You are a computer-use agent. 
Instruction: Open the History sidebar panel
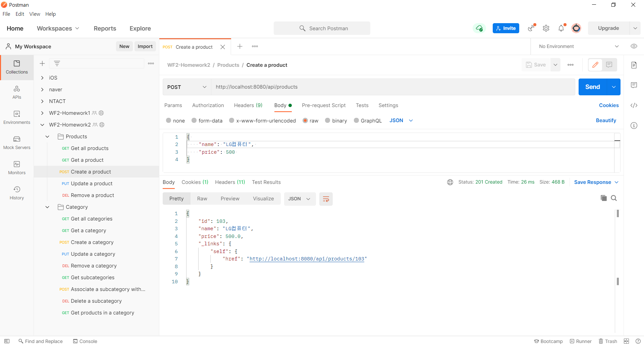[17, 193]
